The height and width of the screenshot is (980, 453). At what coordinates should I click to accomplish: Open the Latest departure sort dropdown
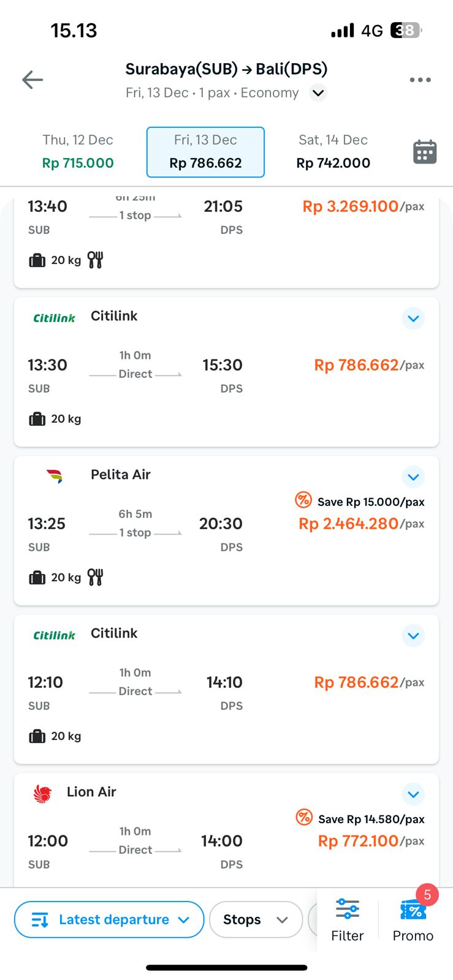pyautogui.click(x=109, y=919)
